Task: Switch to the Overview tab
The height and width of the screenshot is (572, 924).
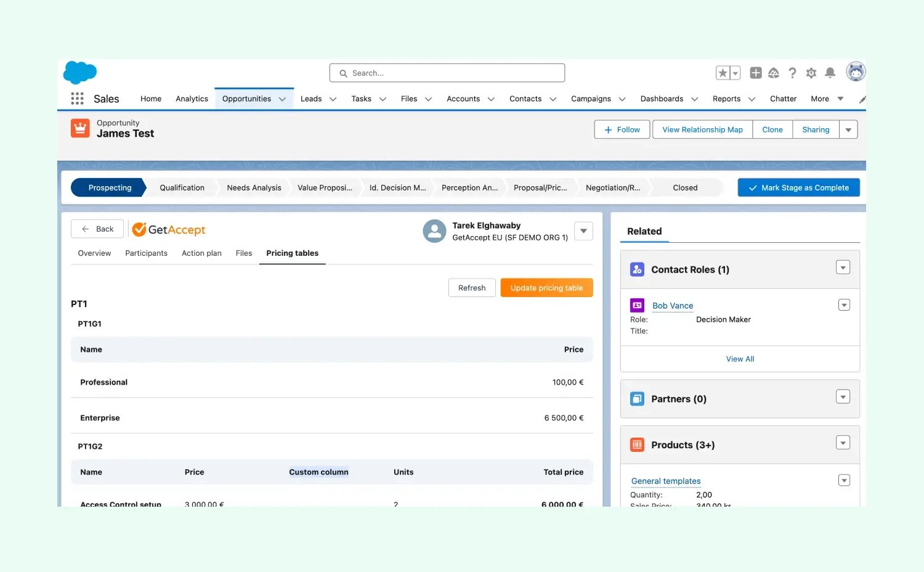Action: coord(94,253)
